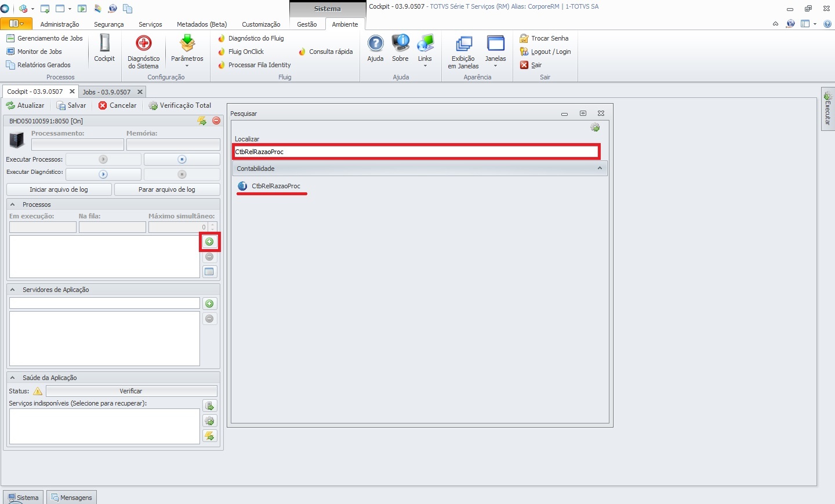Open the Mensagens bottom tab
The image size is (835, 504).
(x=71, y=498)
